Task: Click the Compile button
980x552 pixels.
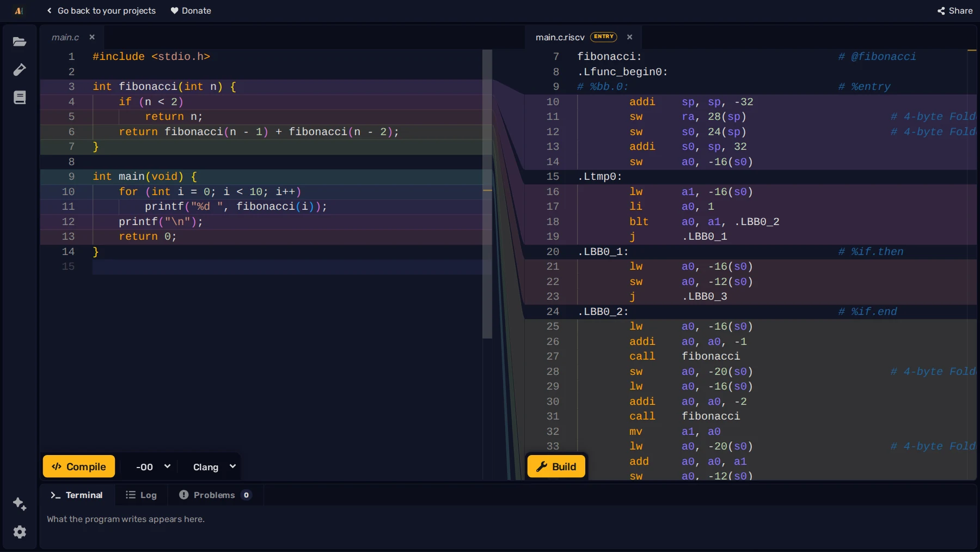Action: [x=79, y=466]
